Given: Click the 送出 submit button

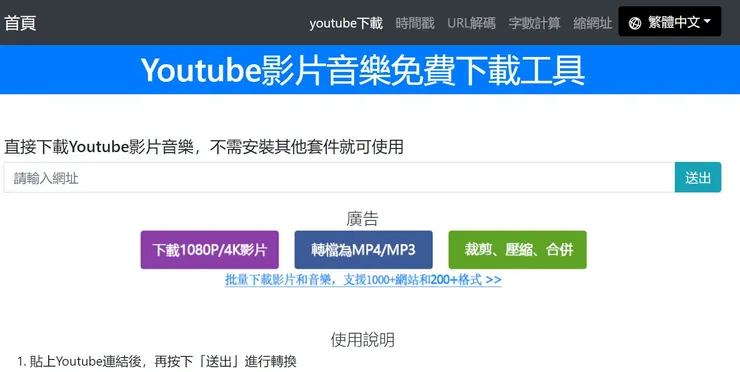Looking at the screenshot, I should [x=698, y=178].
